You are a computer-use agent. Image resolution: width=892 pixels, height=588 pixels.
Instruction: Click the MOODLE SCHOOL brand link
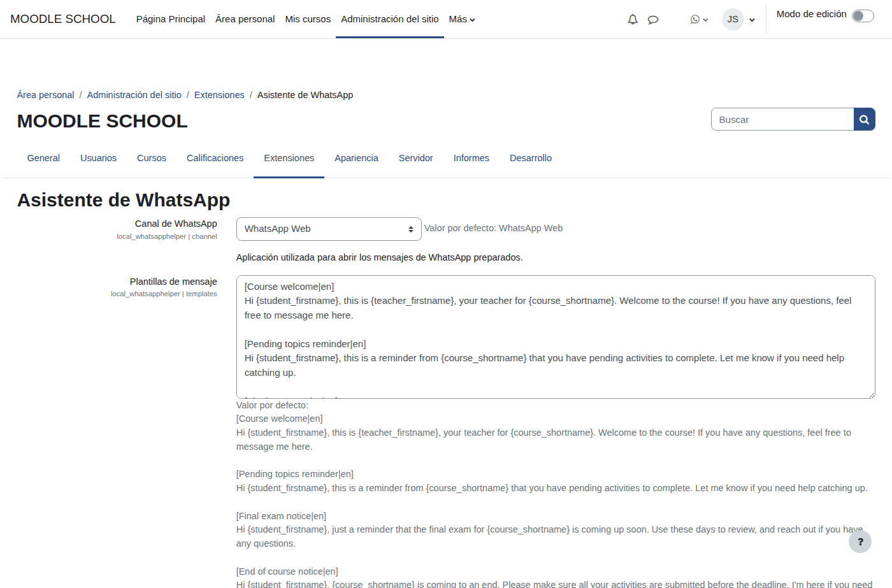63,19
